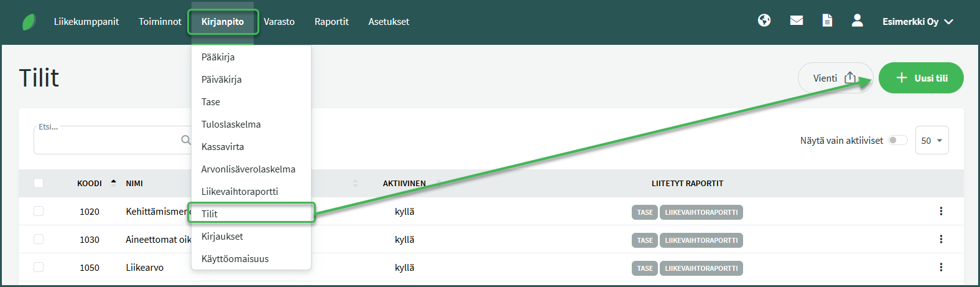Open three-dot menu for account 1020

941,212
